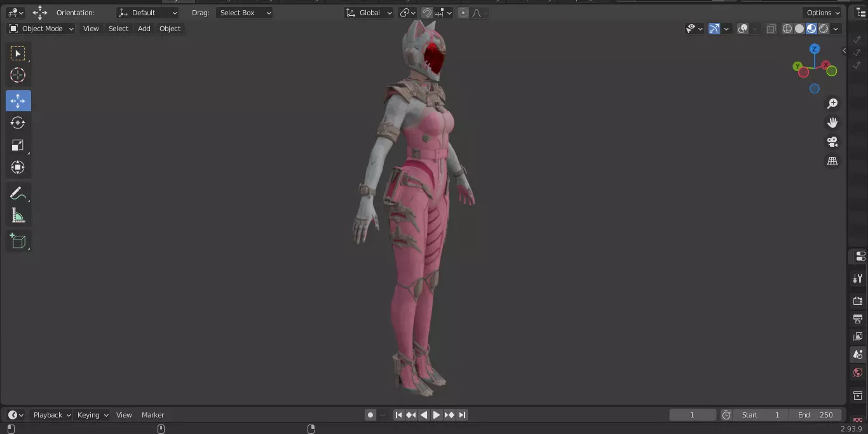Open the timeline Keying menu
The image size is (868, 434).
coord(93,415)
